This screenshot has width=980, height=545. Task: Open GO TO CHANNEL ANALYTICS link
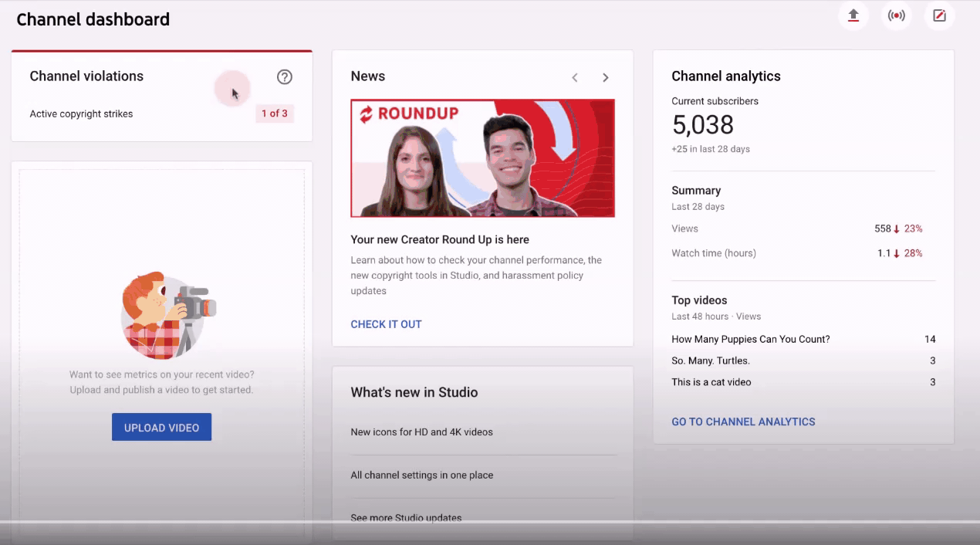tap(743, 421)
